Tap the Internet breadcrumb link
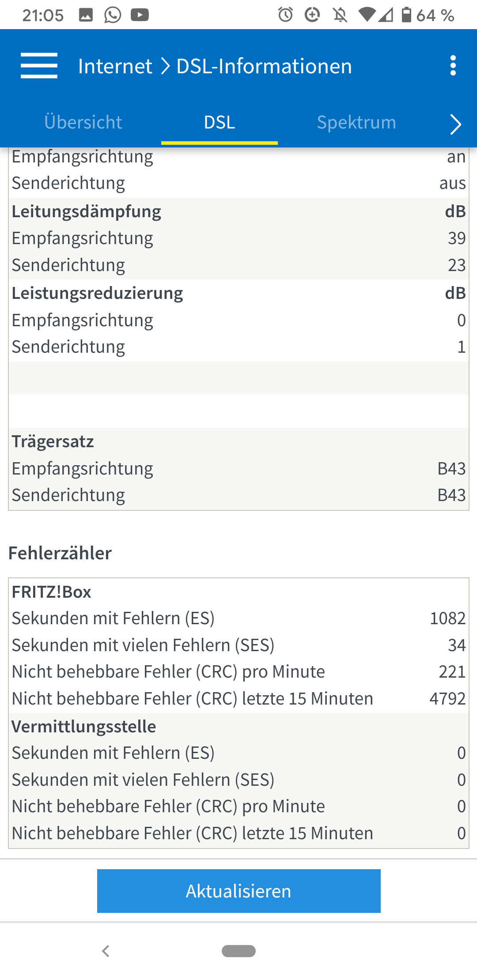477x980 pixels. [115, 66]
